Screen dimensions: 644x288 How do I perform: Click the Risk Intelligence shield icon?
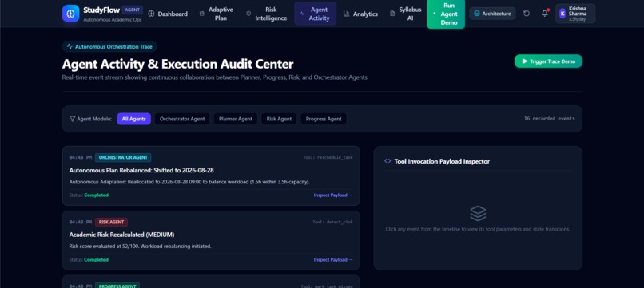tap(248, 14)
